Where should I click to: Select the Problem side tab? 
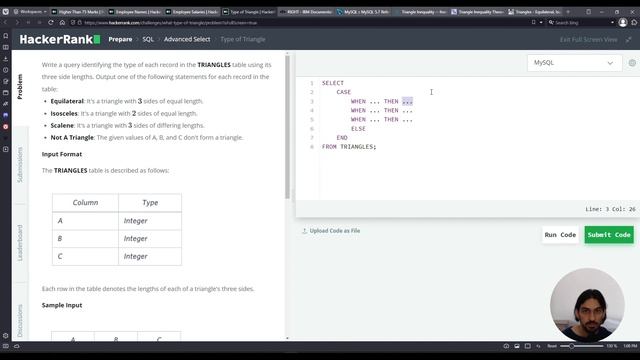pos(20,87)
